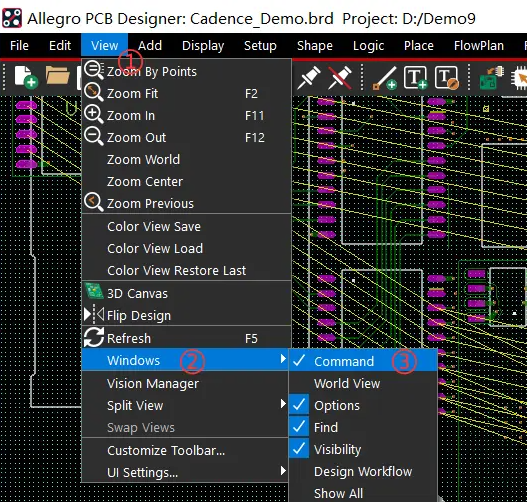The image size is (527, 502).
Task: Open the Setup menu
Action: click(x=260, y=45)
